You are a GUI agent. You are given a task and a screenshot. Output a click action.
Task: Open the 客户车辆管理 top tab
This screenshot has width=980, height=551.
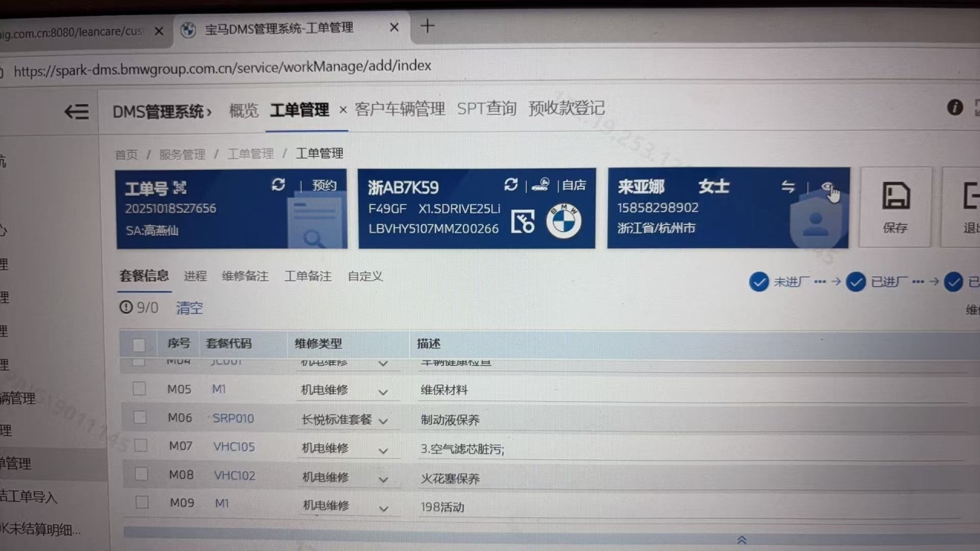point(400,109)
